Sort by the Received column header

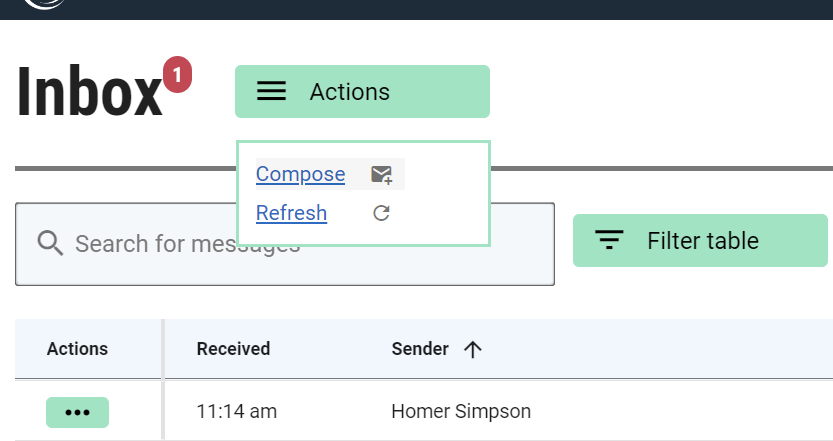coord(233,349)
